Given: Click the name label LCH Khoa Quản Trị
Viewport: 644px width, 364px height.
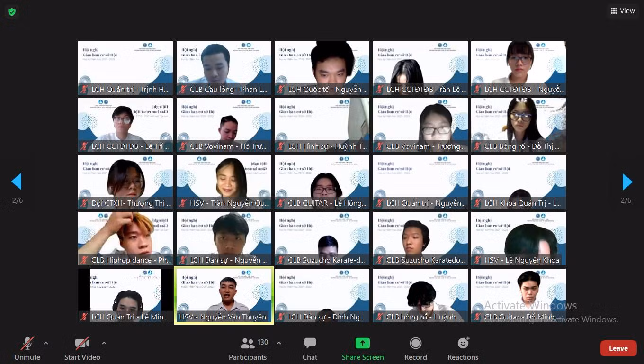Looking at the screenshot, I should pyautogui.click(x=523, y=203).
